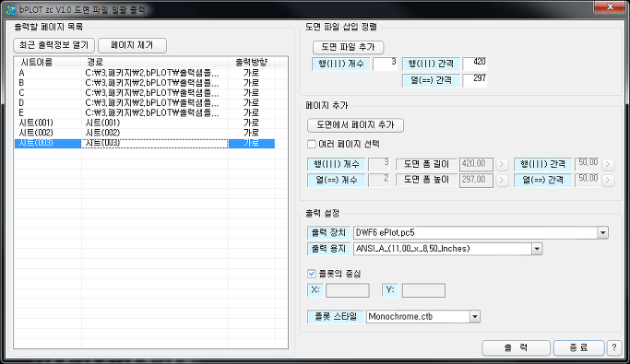Open the 출력 용지 ANSI_A paper dropdown

pyautogui.click(x=537, y=249)
